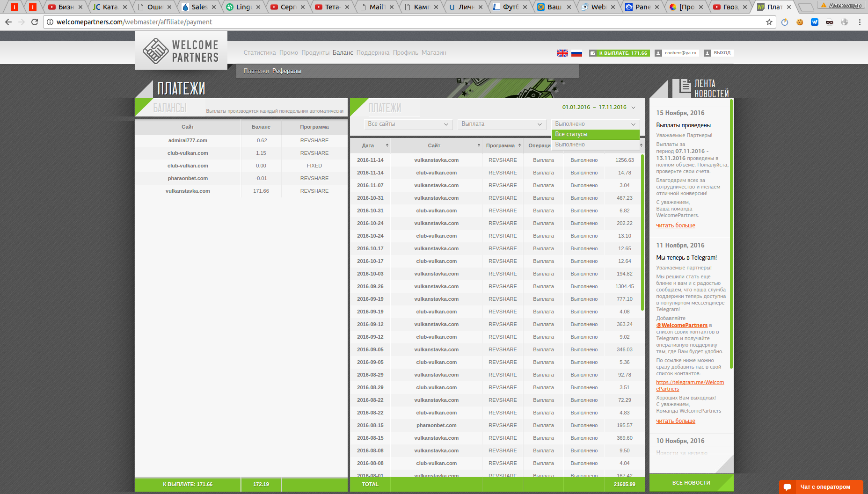Switch to Sales browser tab
Screen dimensions: 868x494
[x=199, y=7]
